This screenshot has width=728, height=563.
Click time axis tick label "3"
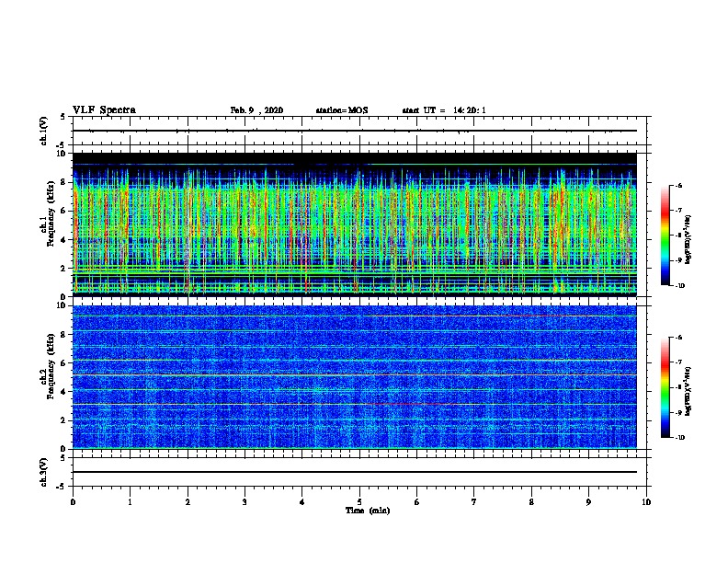[245, 502]
